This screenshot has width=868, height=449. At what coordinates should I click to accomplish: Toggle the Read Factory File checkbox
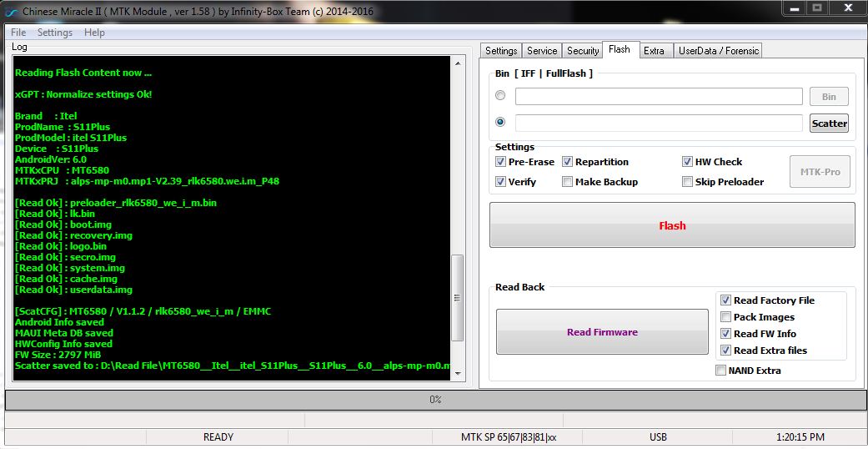(x=725, y=300)
